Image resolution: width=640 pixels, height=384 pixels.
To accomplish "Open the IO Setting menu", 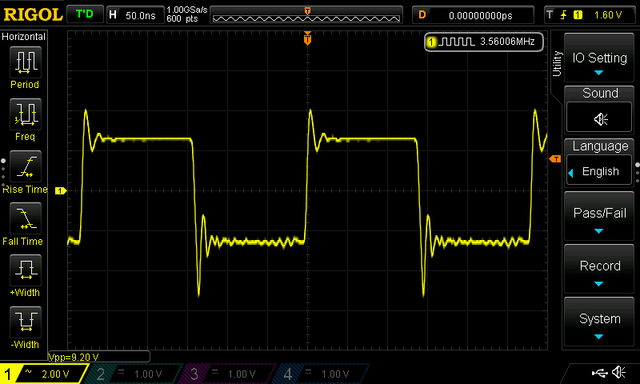I will point(599,58).
